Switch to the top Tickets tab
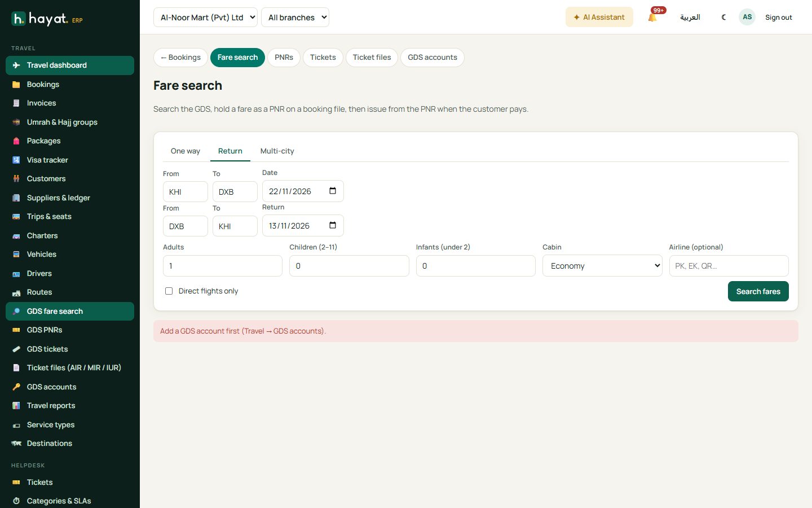Viewport: 812px width, 508px height. [x=323, y=58]
